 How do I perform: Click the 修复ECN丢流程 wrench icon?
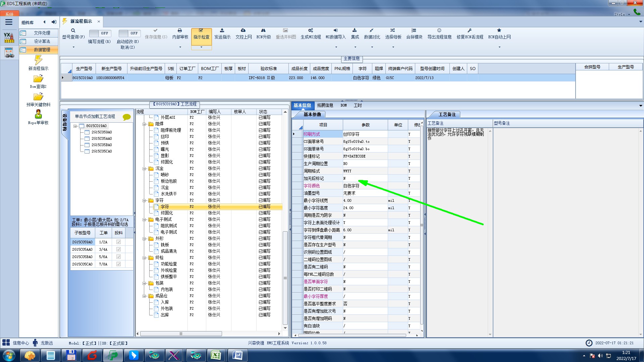point(470,31)
